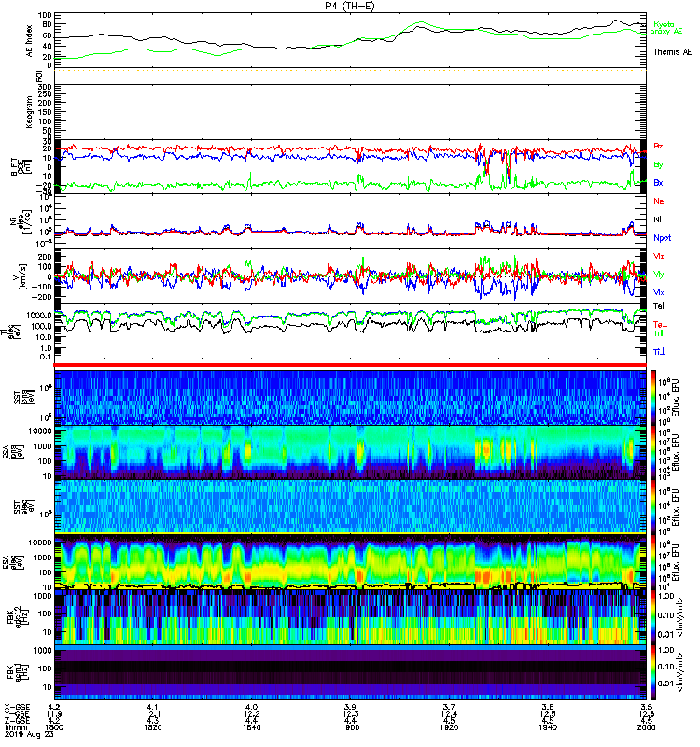Select the green Kyoto proxy AE legend label
The image size is (700, 747).
(x=666, y=28)
